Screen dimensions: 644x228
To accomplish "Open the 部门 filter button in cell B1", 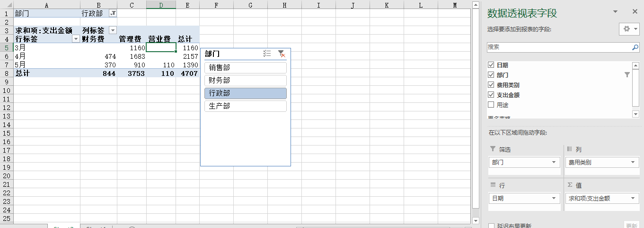I will [x=113, y=13].
